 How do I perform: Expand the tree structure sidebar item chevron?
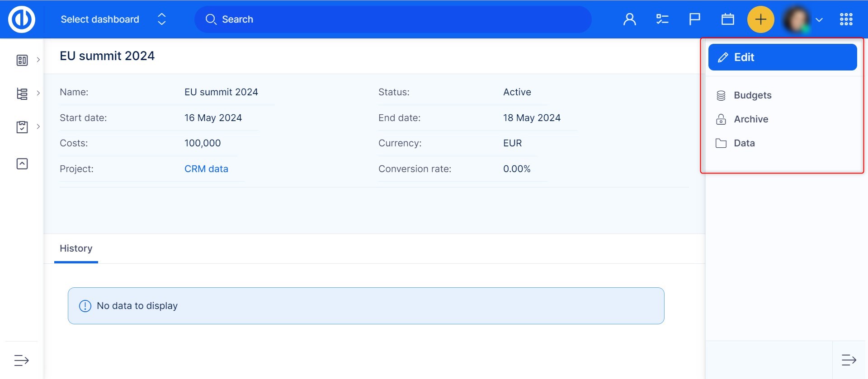pos(38,93)
